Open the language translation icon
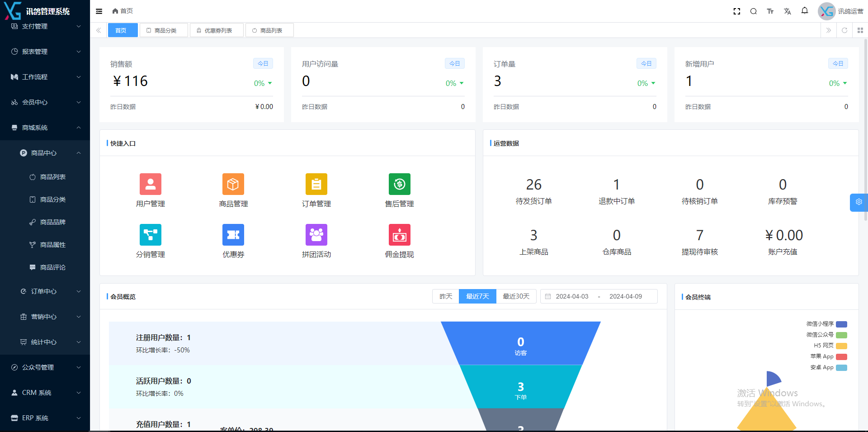Viewport: 868px width, 432px height. [788, 11]
